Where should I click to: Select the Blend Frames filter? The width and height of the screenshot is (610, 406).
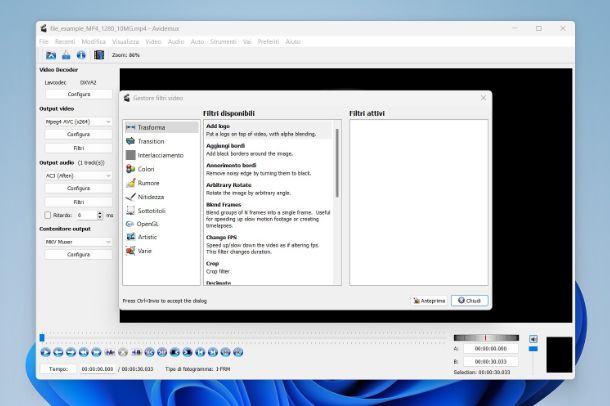[268, 215]
